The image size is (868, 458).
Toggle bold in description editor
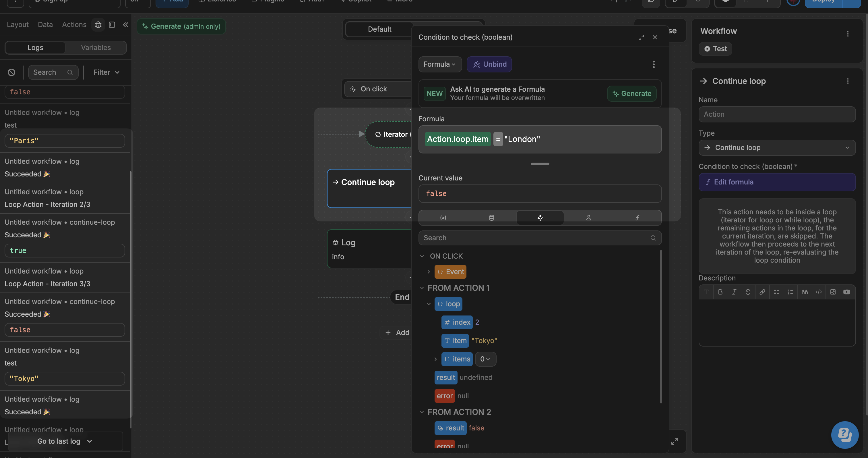coord(720,292)
